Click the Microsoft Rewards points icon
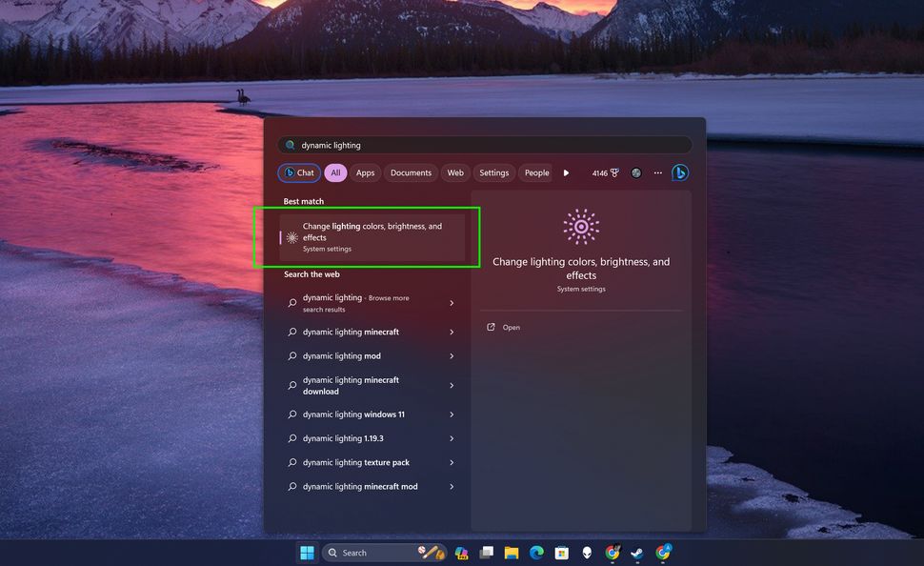The height and width of the screenshot is (566, 924). point(614,172)
